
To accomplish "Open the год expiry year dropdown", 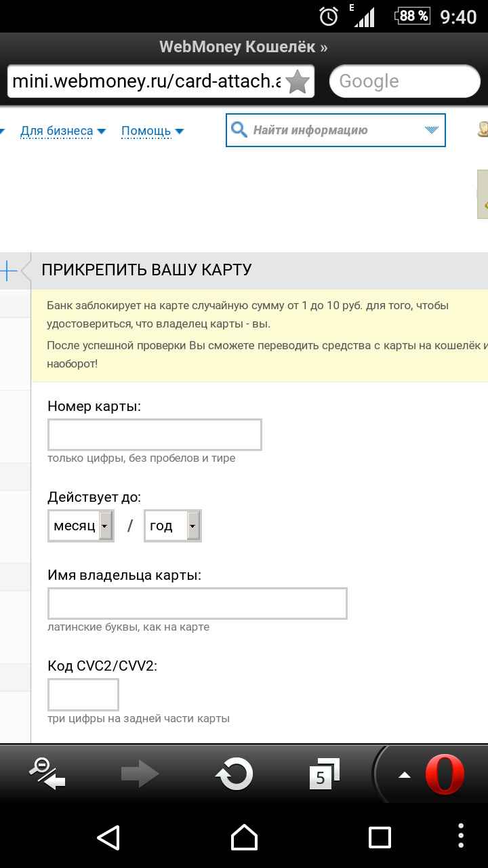I will [x=173, y=526].
